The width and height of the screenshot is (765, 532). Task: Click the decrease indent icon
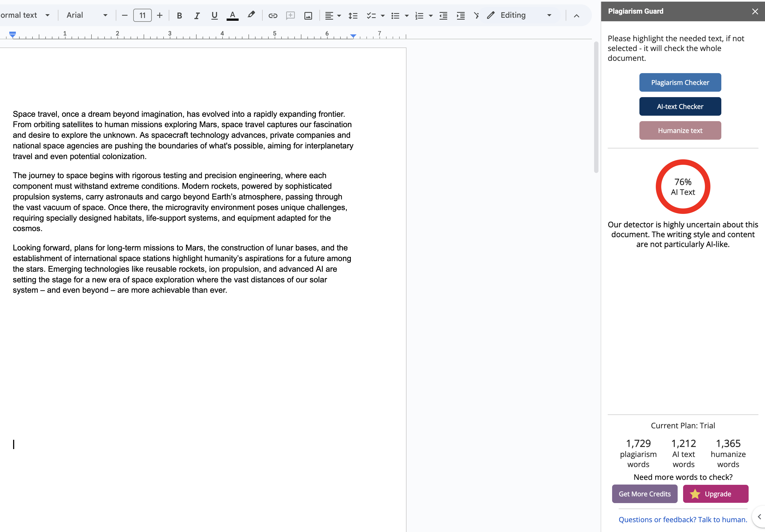point(443,15)
